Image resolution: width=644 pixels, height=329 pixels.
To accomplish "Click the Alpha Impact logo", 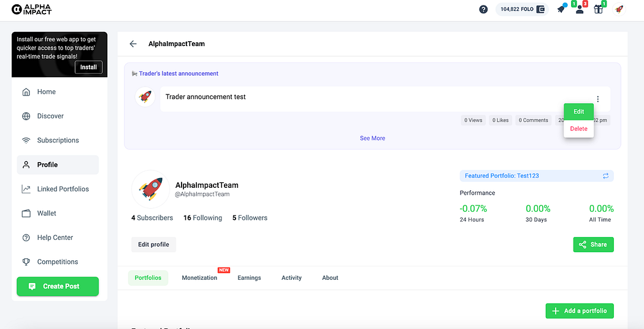I will 32,9.
